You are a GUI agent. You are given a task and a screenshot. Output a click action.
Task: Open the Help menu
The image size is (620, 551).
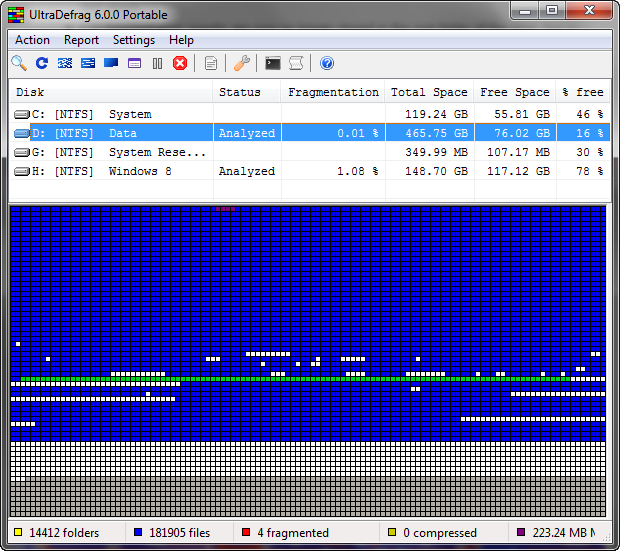click(181, 40)
